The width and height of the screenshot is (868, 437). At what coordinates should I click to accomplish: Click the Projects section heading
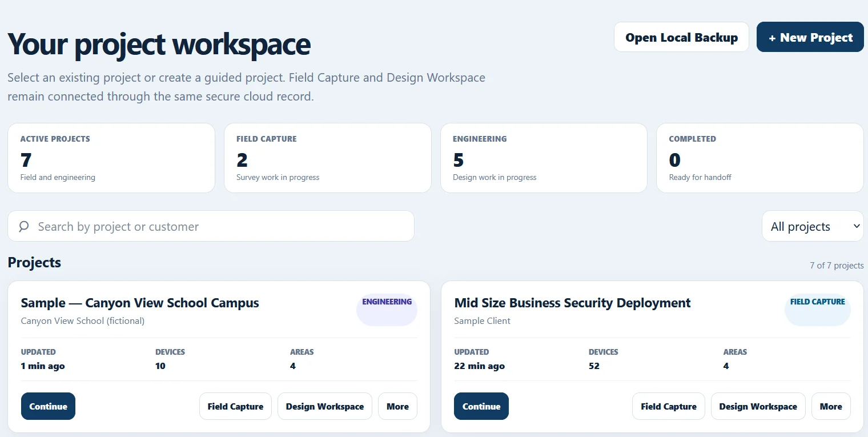(34, 262)
